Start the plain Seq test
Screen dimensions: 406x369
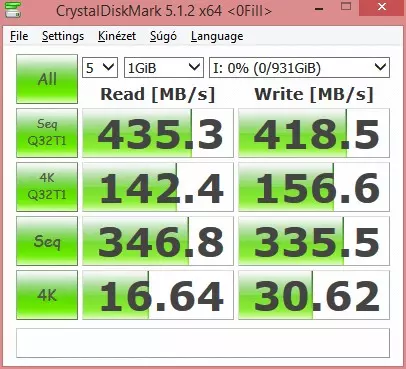tap(47, 241)
